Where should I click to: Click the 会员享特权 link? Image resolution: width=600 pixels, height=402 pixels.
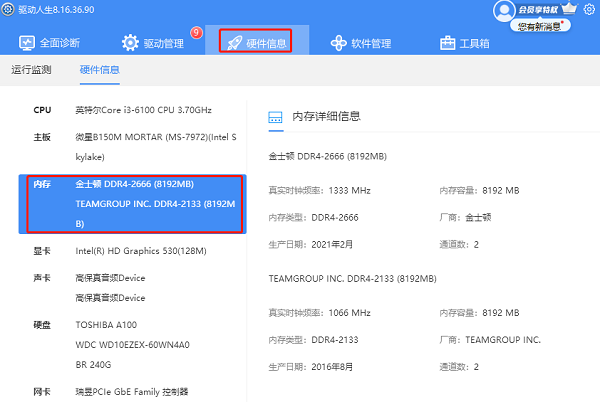click(538, 10)
